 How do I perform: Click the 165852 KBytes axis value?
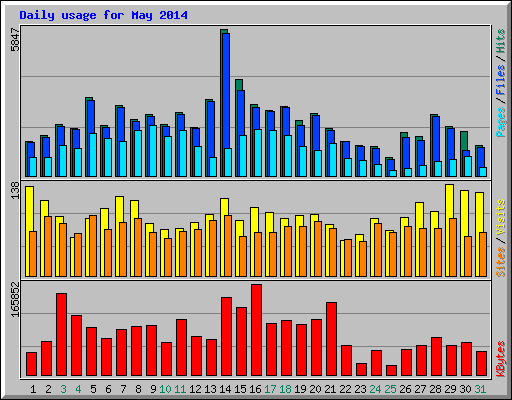(15, 300)
